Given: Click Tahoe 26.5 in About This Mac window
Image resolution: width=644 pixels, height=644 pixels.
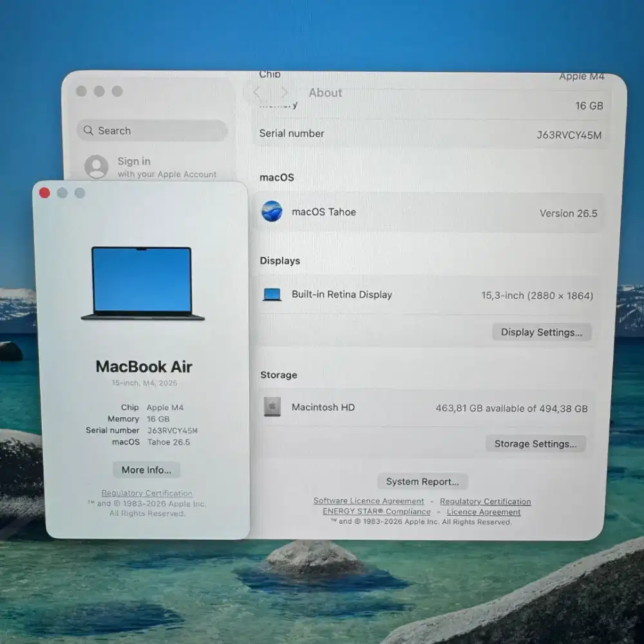Looking at the screenshot, I should coord(169,442).
